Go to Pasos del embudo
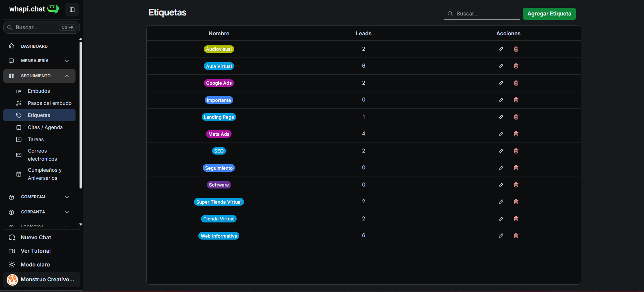644x292 pixels. pos(39,103)
